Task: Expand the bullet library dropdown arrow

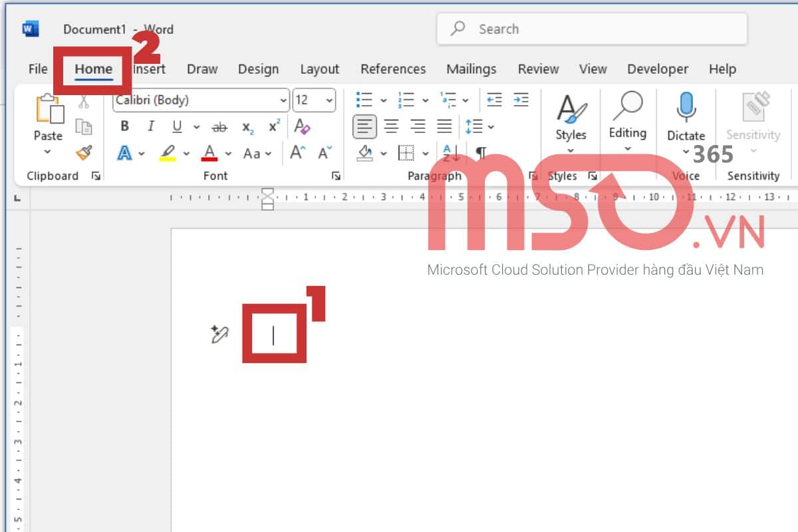Action: tap(384, 100)
